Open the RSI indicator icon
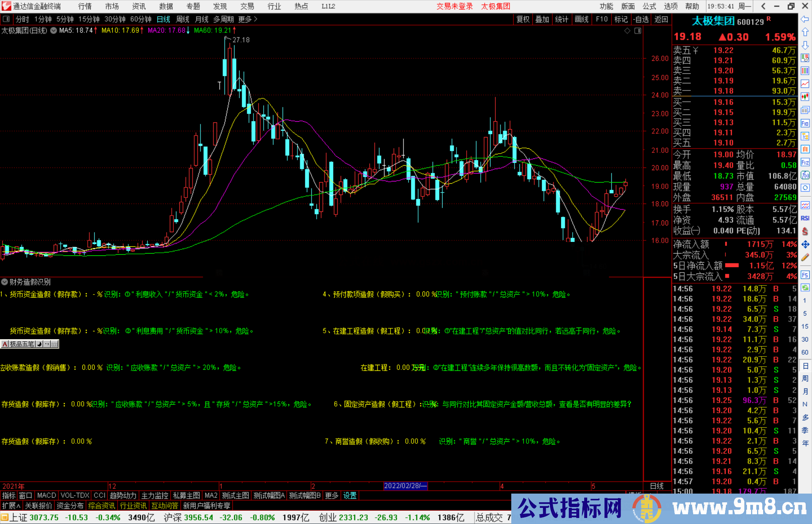This screenshot has width=812, height=524. pos(805,218)
